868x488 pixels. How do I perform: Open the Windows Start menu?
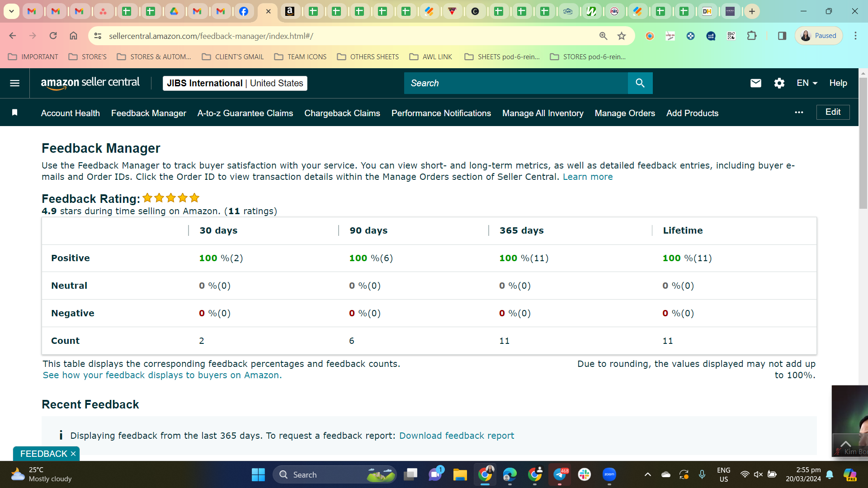pos(258,474)
